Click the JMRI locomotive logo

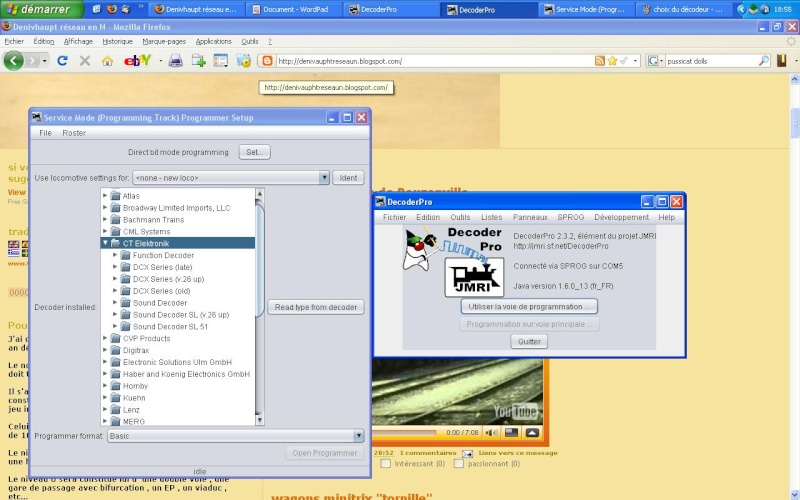click(474, 277)
